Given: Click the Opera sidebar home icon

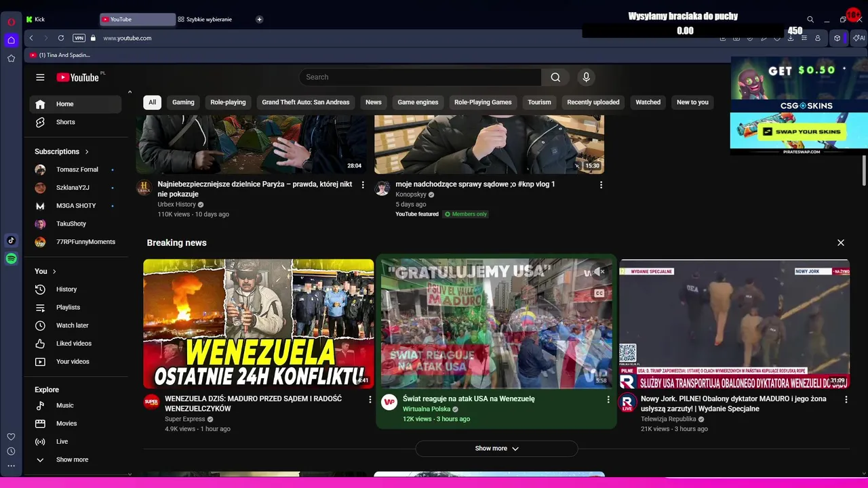Looking at the screenshot, I should point(12,40).
